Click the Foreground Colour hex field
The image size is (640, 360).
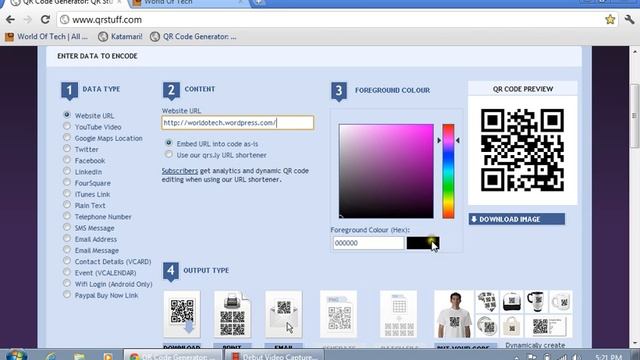[x=368, y=243]
